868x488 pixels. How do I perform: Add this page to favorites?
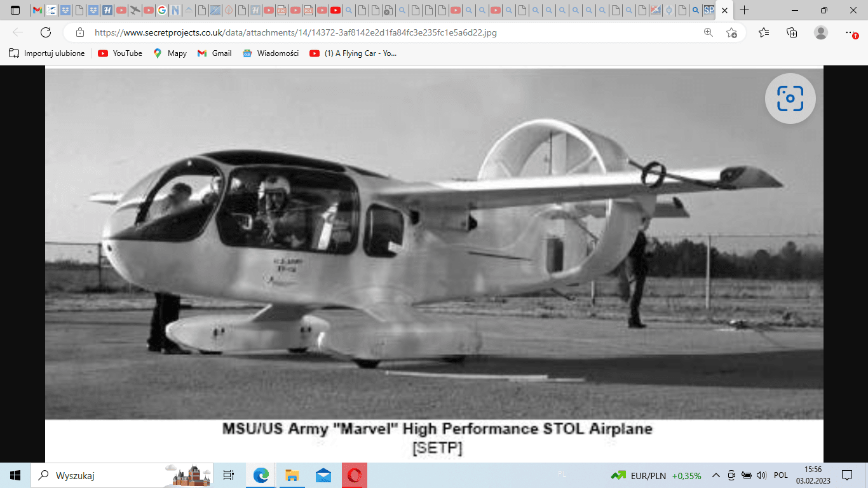pos(731,32)
